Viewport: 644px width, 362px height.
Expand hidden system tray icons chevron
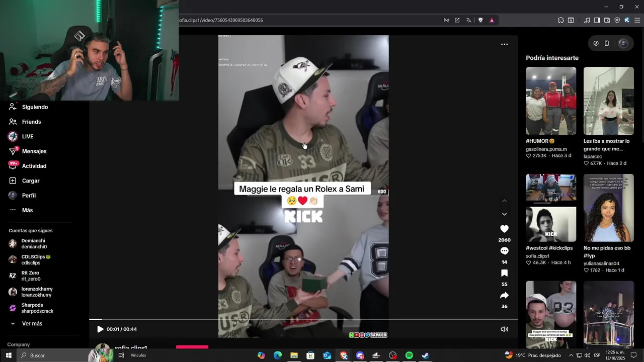[571, 355]
